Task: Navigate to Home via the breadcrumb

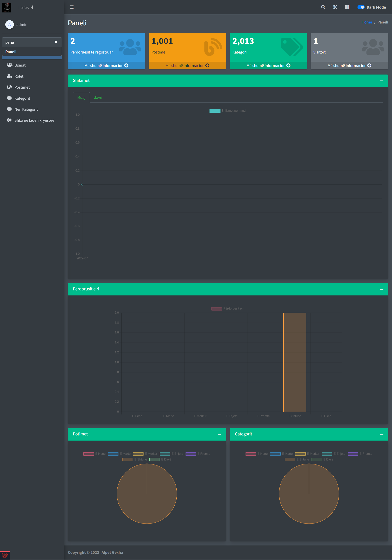Action: click(367, 22)
